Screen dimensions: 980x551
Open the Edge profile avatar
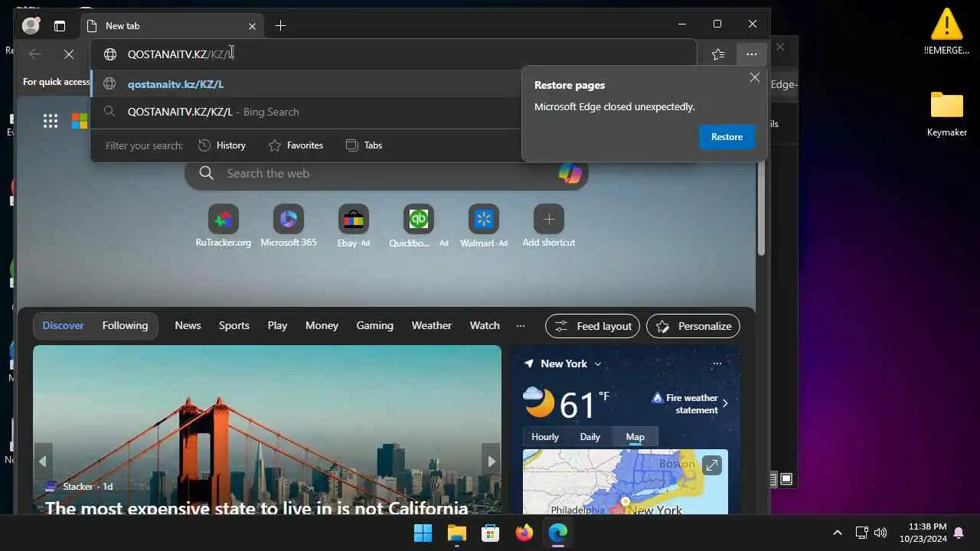(x=31, y=25)
